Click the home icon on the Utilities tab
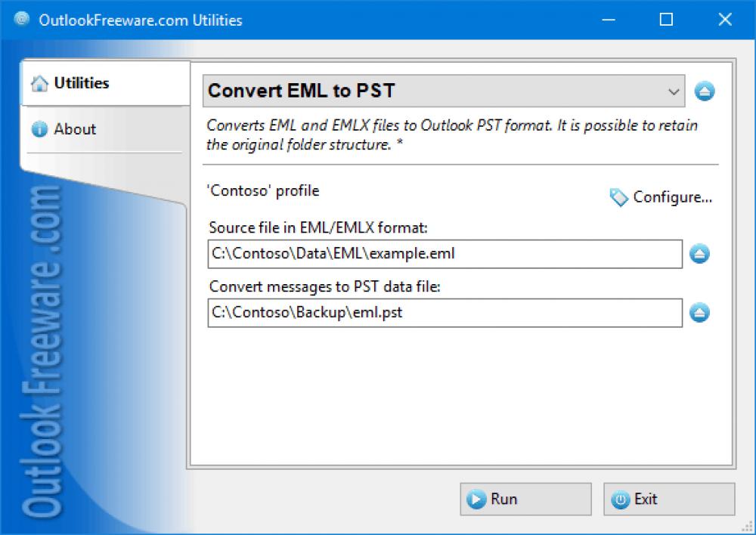The width and height of the screenshot is (756, 535). click(x=39, y=83)
